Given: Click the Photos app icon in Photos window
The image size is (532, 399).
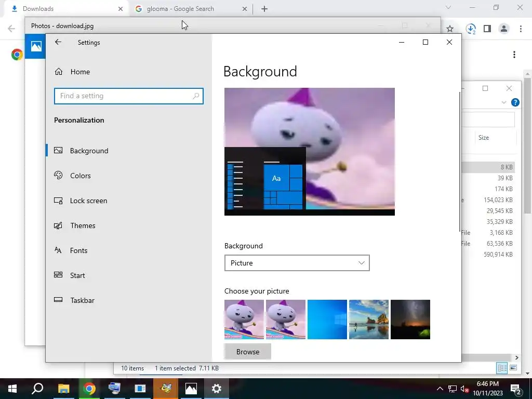Looking at the screenshot, I should point(36,46).
